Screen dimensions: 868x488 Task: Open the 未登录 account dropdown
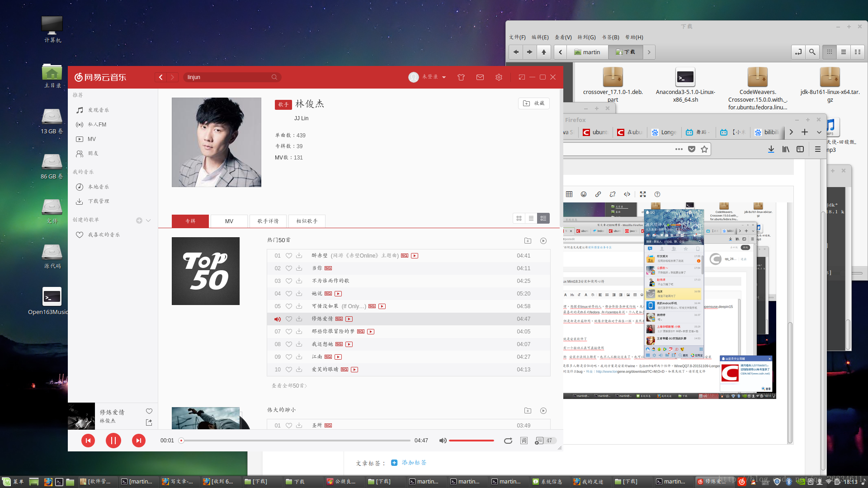click(x=427, y=77)
